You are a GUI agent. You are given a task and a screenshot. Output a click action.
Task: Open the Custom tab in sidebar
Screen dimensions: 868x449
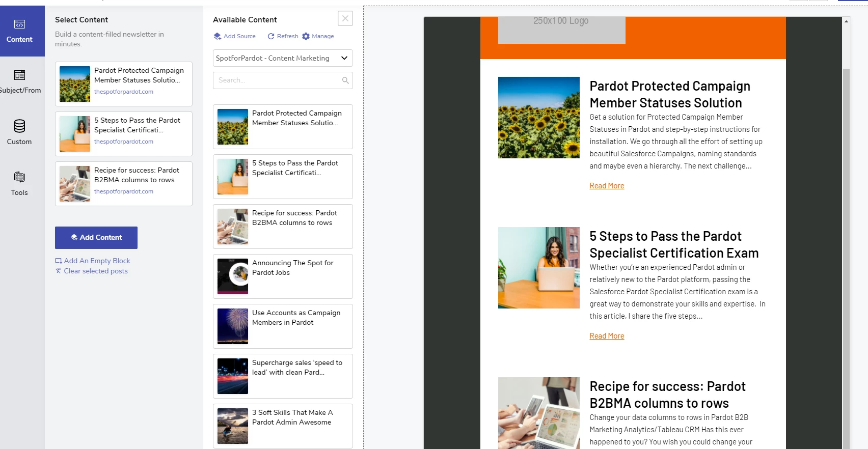tap(20, 133)
